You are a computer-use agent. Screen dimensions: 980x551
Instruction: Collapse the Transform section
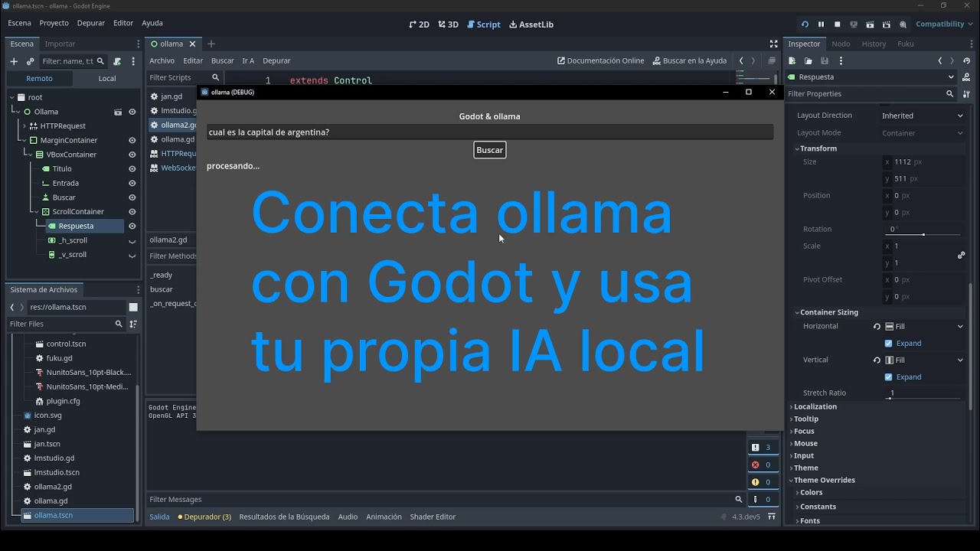click(x=818, y=148)
